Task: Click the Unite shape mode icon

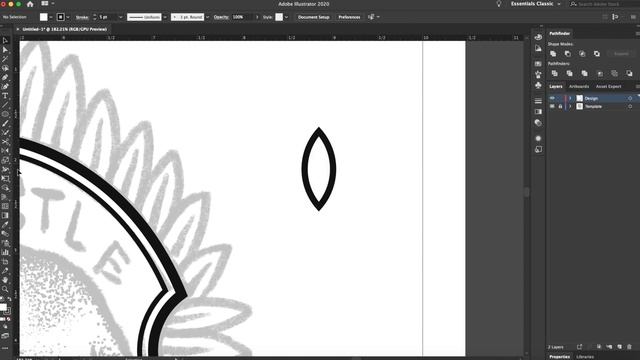Action: pyautogui.click(x=553, y=54)
